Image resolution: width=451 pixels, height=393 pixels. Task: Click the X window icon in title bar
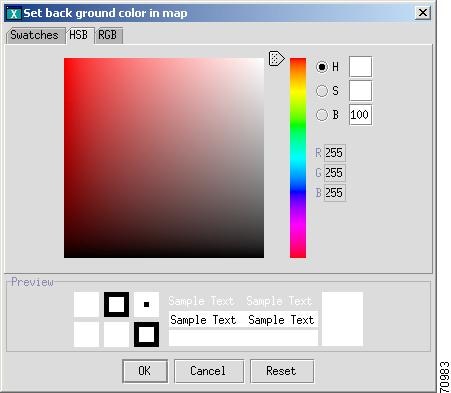13,13
